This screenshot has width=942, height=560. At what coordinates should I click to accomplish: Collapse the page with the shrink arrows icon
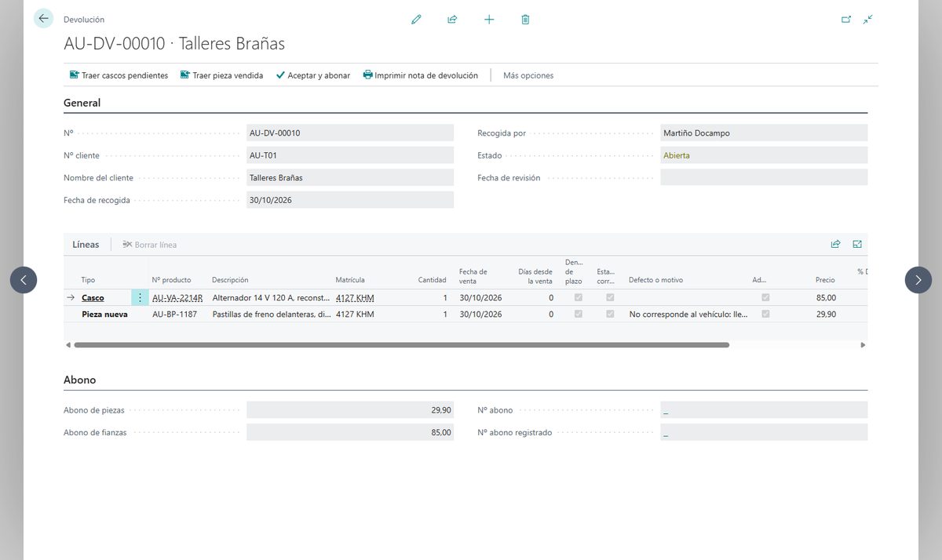[x=867, y=20]
